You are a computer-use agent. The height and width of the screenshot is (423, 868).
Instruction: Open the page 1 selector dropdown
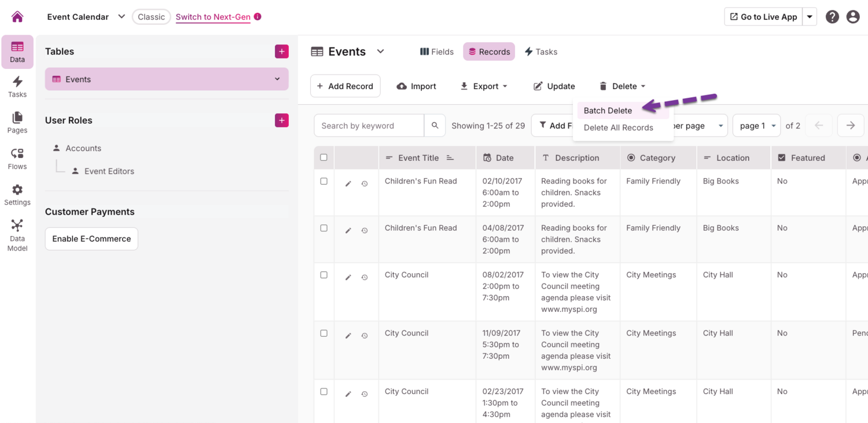(756, 126)
